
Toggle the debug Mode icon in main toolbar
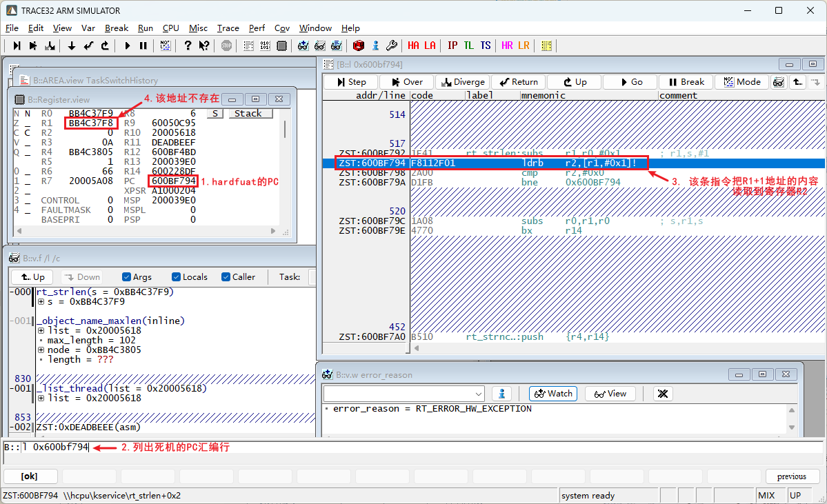coord(165,46)
